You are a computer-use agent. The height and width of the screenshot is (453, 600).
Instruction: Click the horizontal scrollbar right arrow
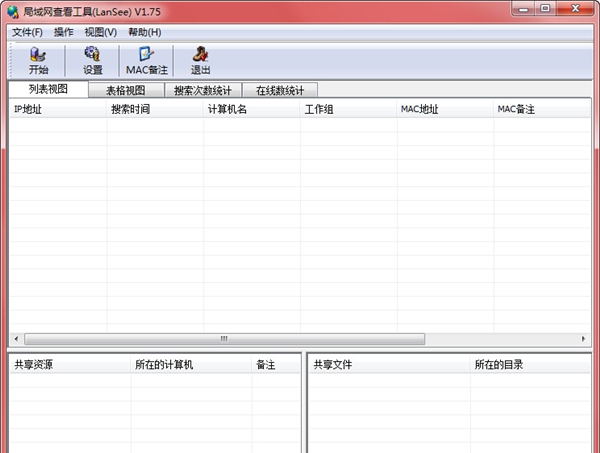point(583,339)
